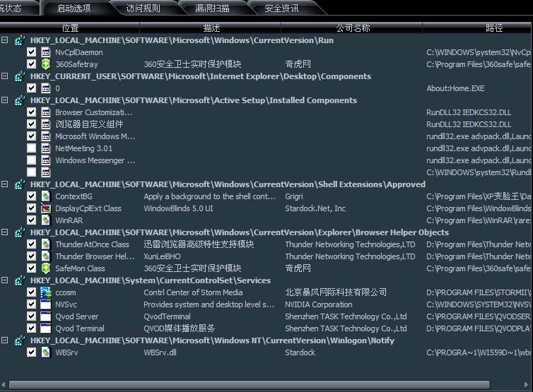The height and width of the screenshot is (392, 533).
Task: Click the Qvod Terminal service icon
Action: 45,328
